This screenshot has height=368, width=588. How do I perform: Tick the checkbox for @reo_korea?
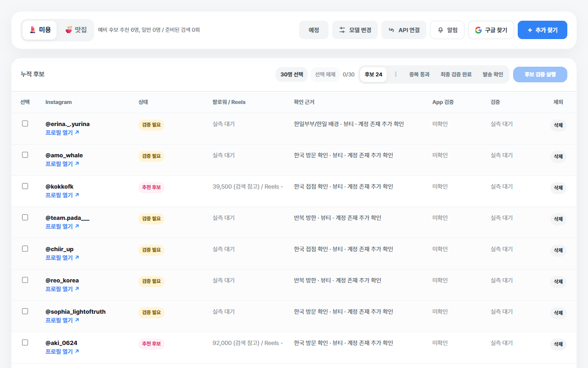(x=25, y=280)
